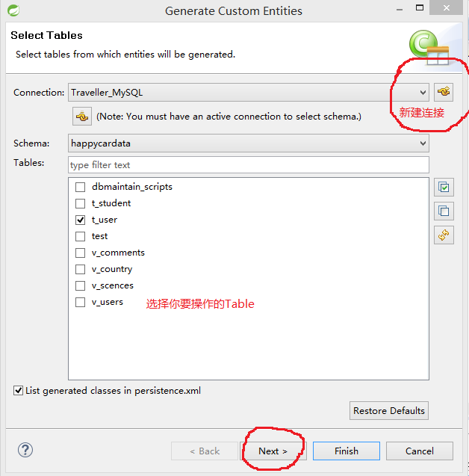The image size is (469, 476).
Task: Click the Select All tables icon
Action: [444, 188]
